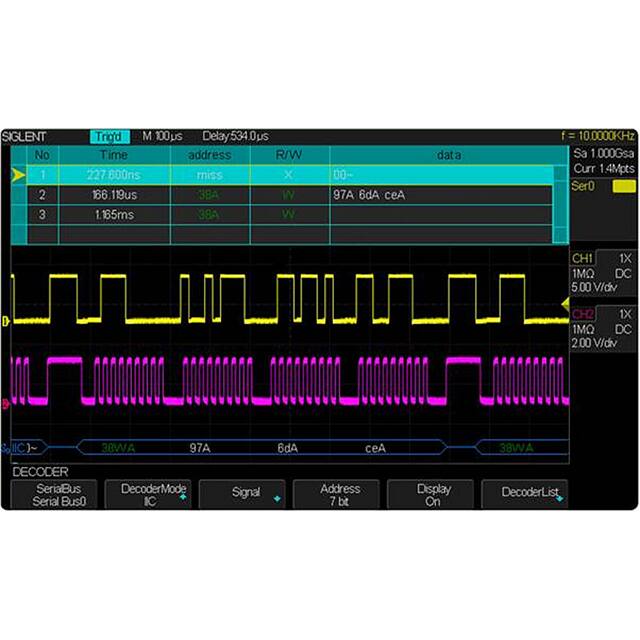Click the Delay 534.0µs readout

[x=236, y=136]
